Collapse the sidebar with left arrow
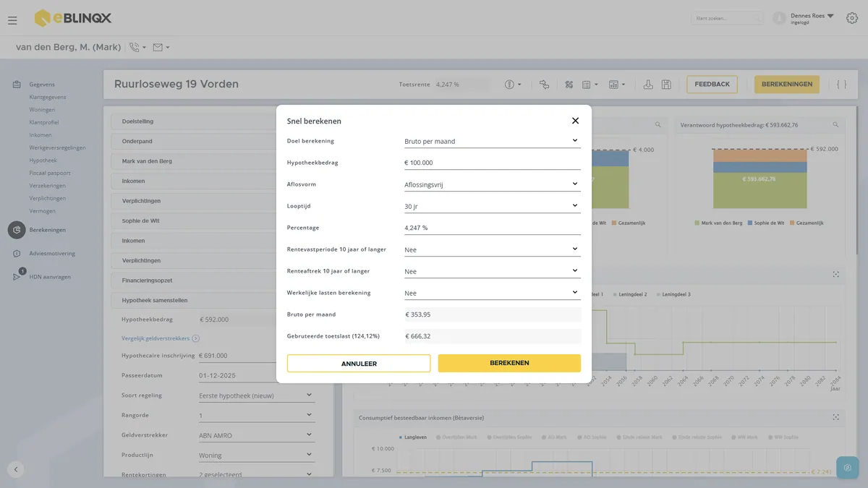The image size is (868, 488). pos(16,469)
